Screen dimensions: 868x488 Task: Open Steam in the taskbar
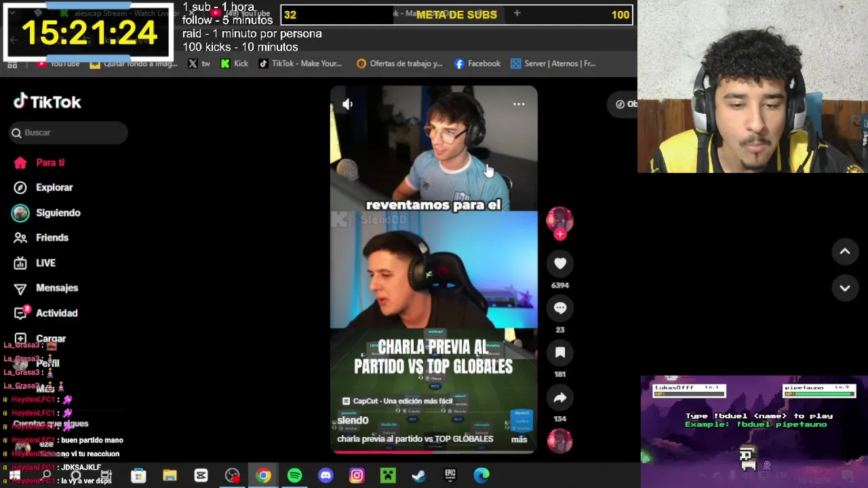(x=419, y=476)
